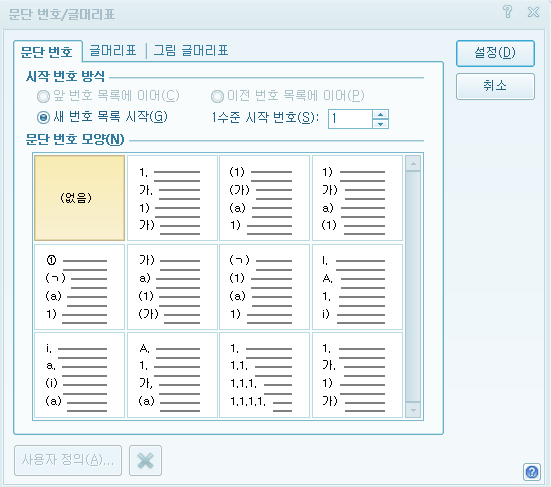Click the 설정(D) button
This screenshot has height=487, width=551.
495,53
